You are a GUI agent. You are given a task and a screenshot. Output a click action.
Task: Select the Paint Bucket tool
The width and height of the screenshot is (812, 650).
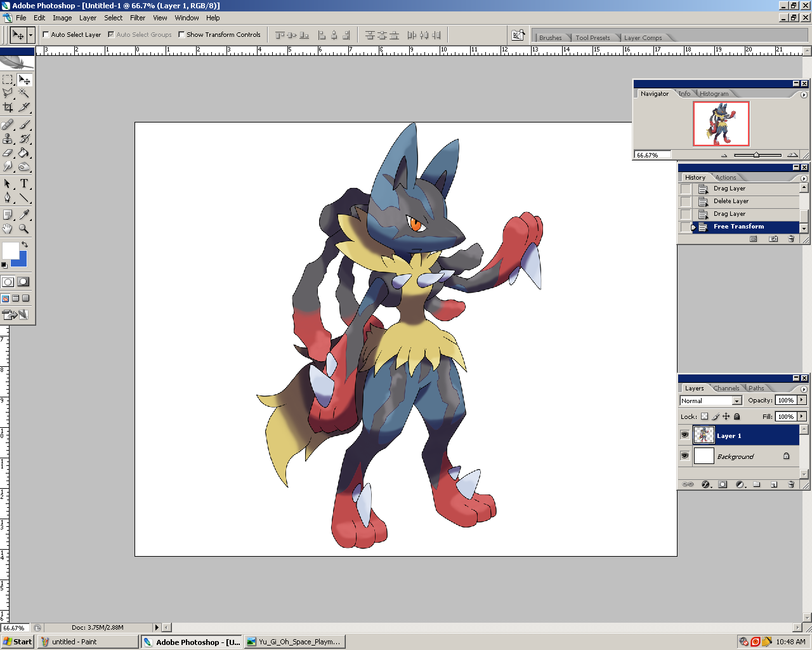tap(24, 153)
